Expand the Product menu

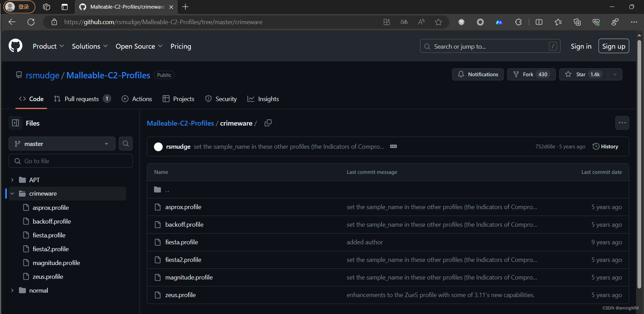pyautogui.click(x=48, y=46)
